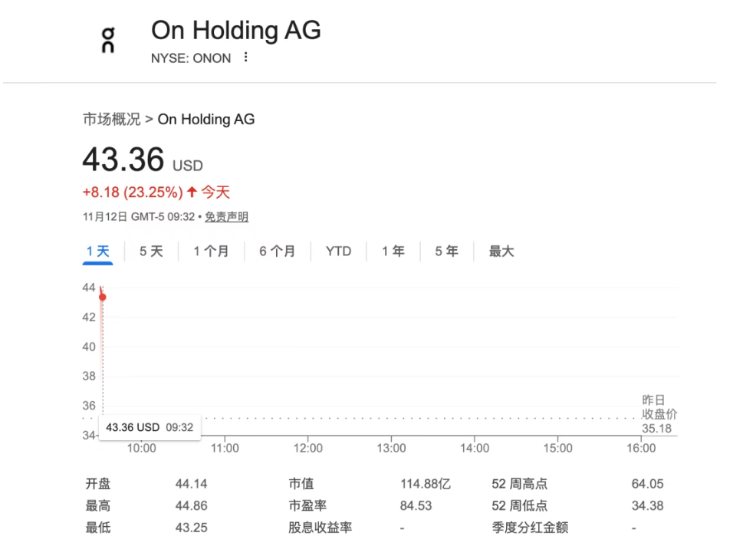
Task: Click the 市值 value 114.88亿
Action: [426, 485]
